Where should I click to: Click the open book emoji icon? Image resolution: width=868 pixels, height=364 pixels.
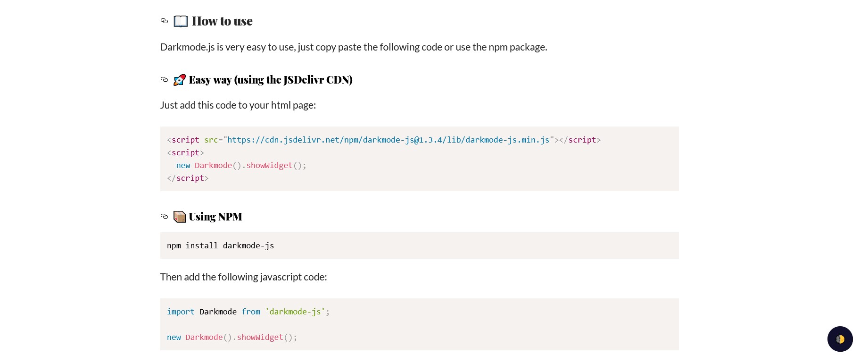181,21
